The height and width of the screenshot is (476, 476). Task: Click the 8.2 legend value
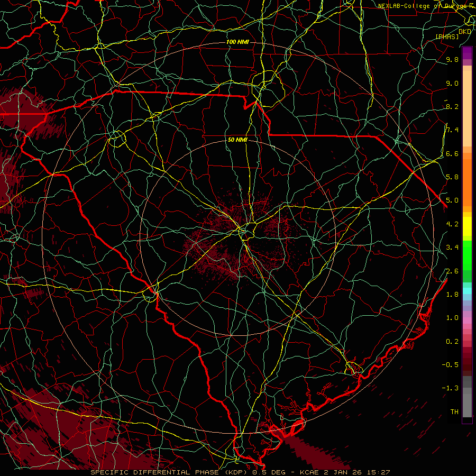pyautogui.click(x=452, y=106)
